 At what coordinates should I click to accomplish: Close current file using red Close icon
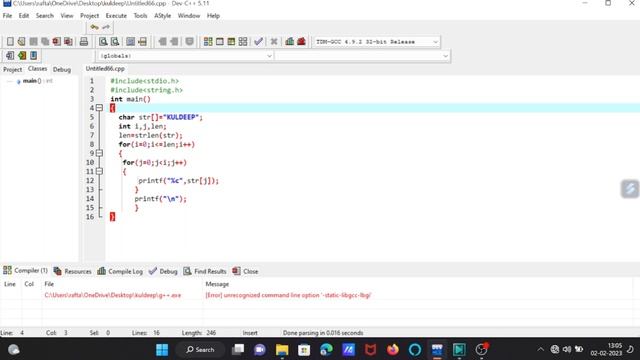56,42
